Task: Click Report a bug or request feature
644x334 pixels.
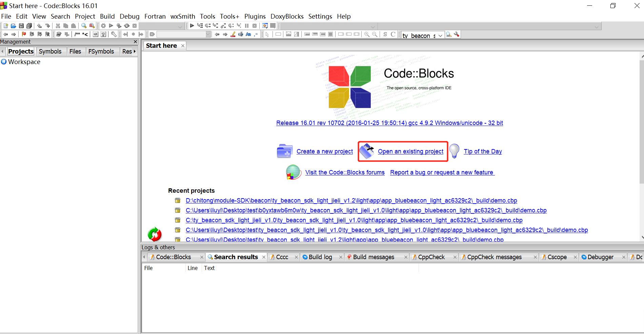Action: point(442,172)
